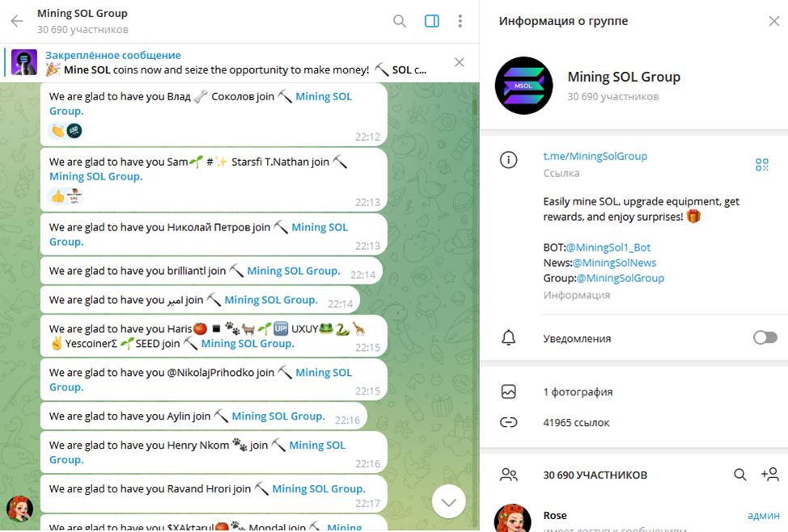Open Mining SOL Group link in Henry Nkom message
This screenshot has height=532, width=788.
317,445
